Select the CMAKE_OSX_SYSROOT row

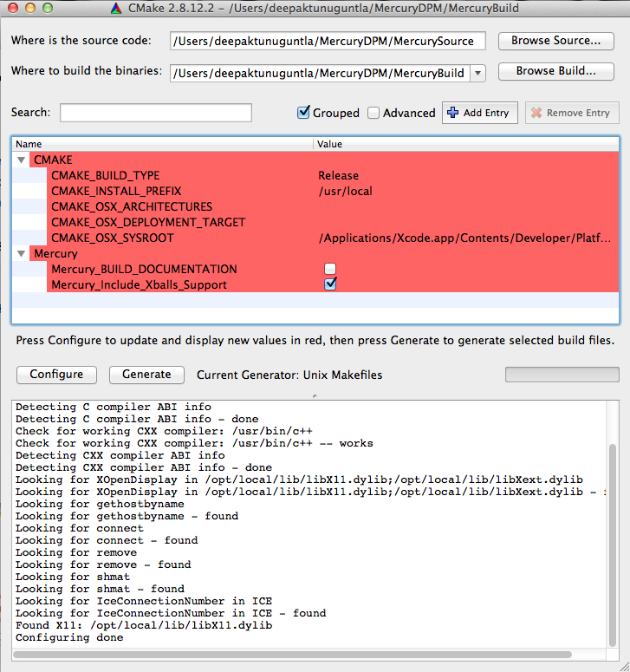point(315,238)
